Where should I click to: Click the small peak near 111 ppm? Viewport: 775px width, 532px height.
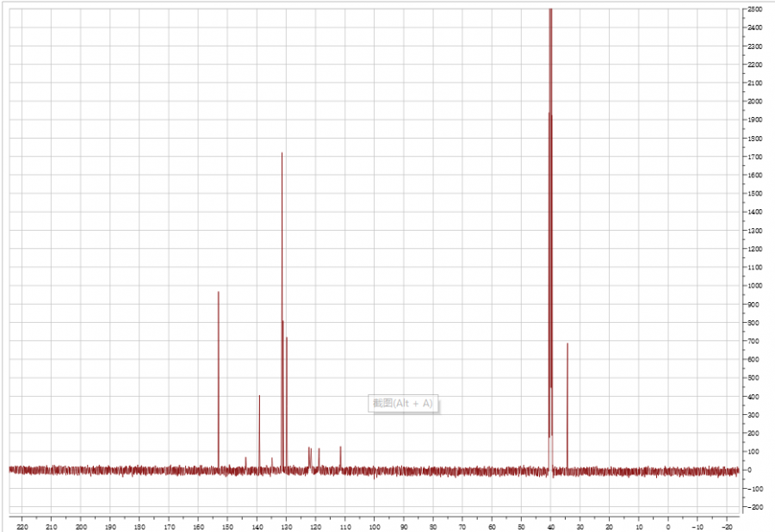tap(341, 457)
